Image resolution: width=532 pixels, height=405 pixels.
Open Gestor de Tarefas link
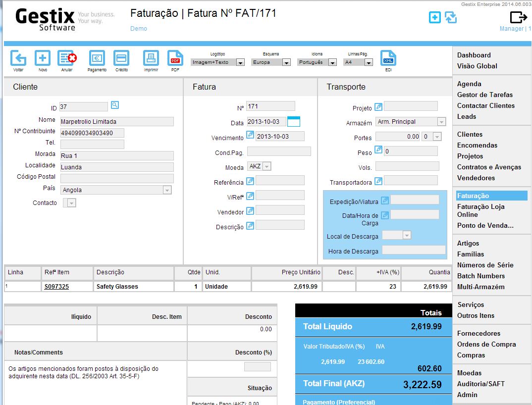[484, 95]
